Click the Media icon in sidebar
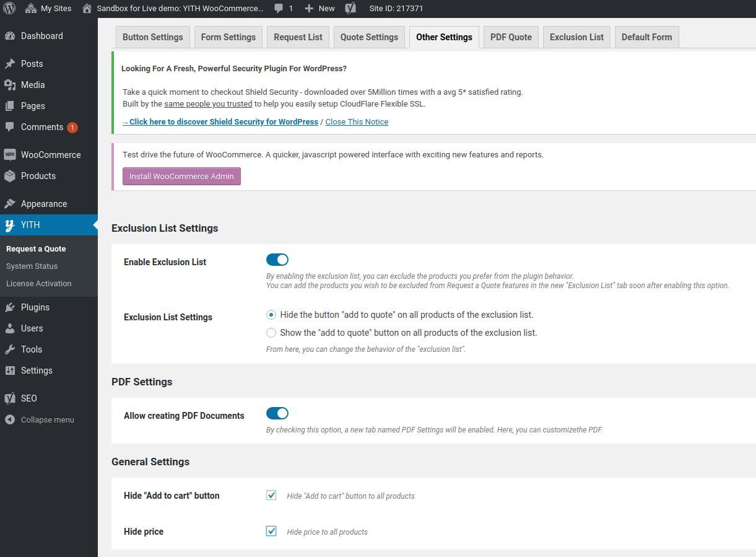756x557 pixels. pyautogui.click(x=10, y=85)
